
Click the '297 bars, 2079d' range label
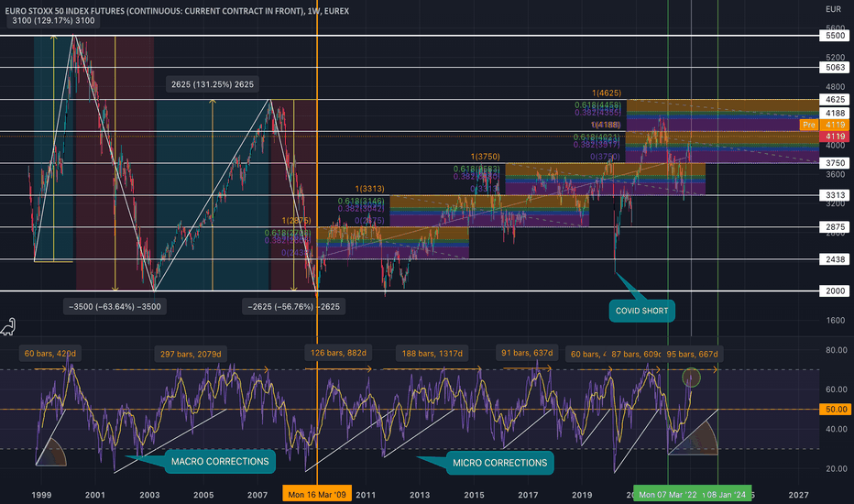(x=191, y=354)
